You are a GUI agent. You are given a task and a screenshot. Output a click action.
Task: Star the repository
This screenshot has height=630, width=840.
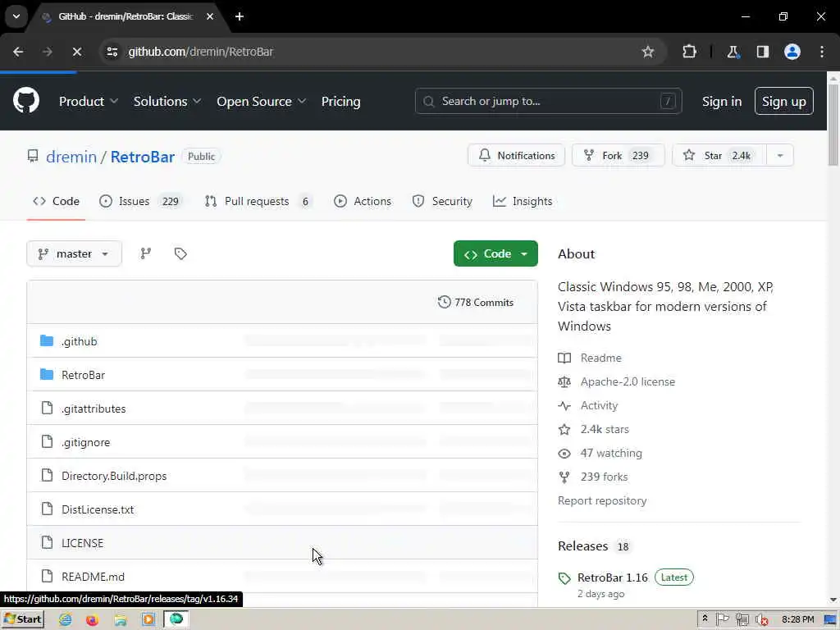point(719,155)
